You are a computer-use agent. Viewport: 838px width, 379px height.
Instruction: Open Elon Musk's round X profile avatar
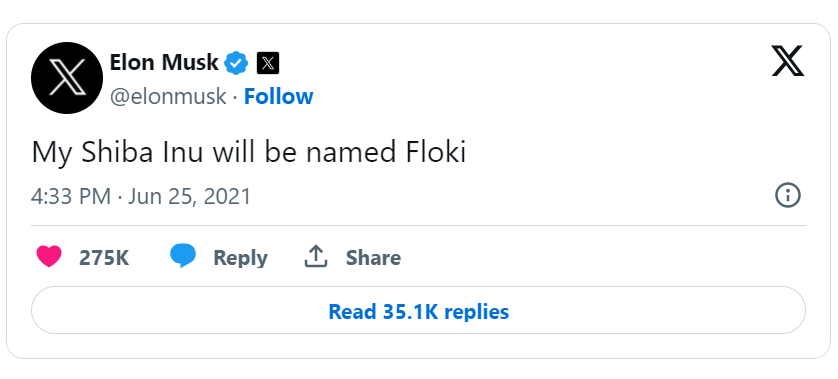(x=67, y=78)
